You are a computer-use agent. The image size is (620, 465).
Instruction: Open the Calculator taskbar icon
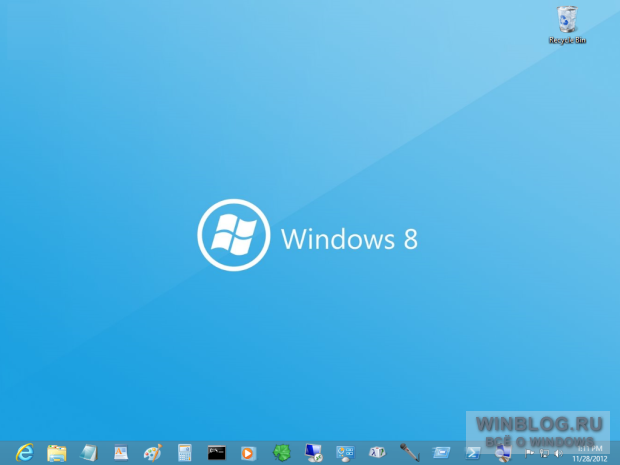tap(185, 453)
